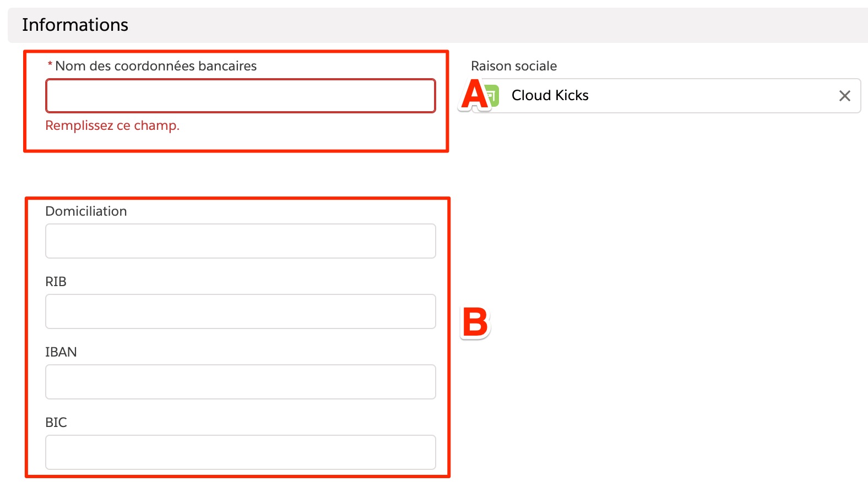Image resolution: width=868 pixels, height=482 pixels.
Task: Click the Cloud Kicks account name
Action: pyautogui.click(x=550, y=96)
